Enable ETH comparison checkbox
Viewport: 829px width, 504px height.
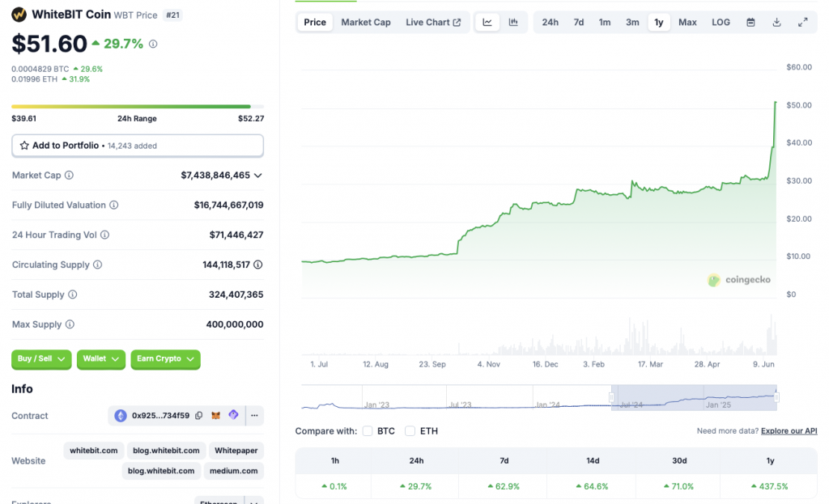(410, 431)
